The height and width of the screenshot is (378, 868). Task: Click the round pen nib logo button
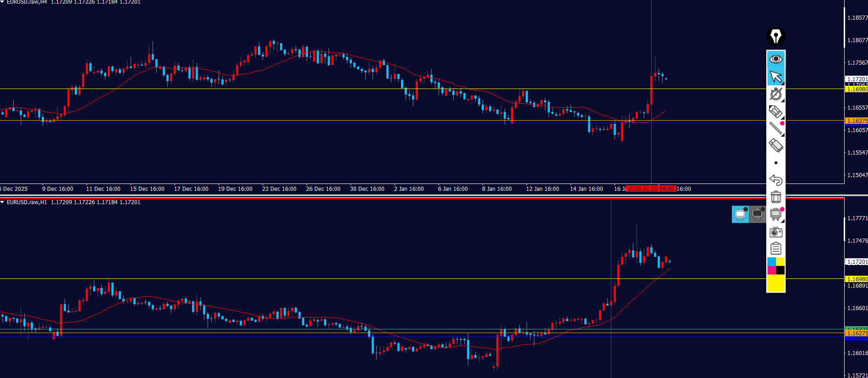tap(775, 36)
